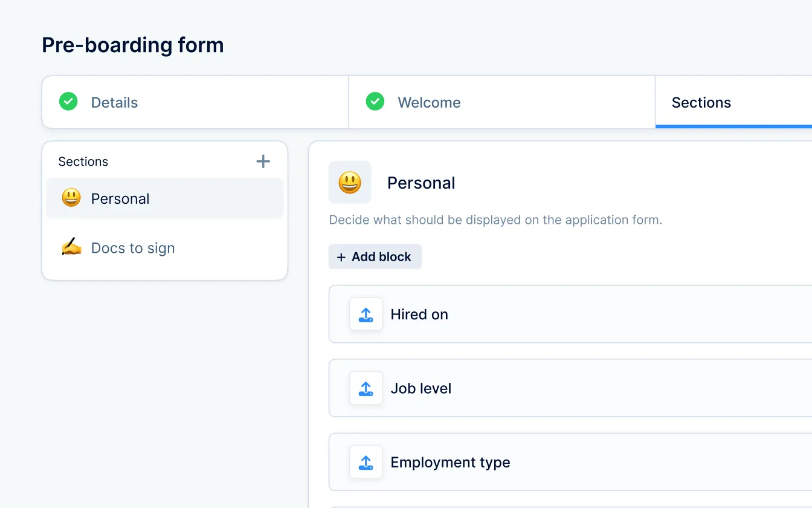Click upload icon beside Employment type
The image size is (812, 508).
[x=366, y=462]
